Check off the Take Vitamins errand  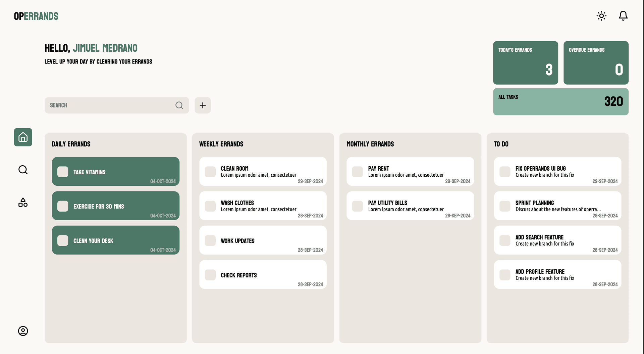click(x=63, y=172)
